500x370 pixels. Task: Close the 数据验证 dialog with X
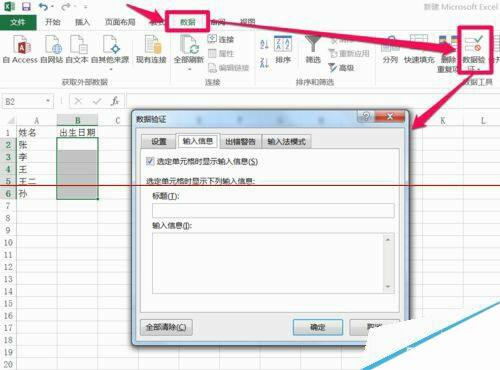click(390, 117)
